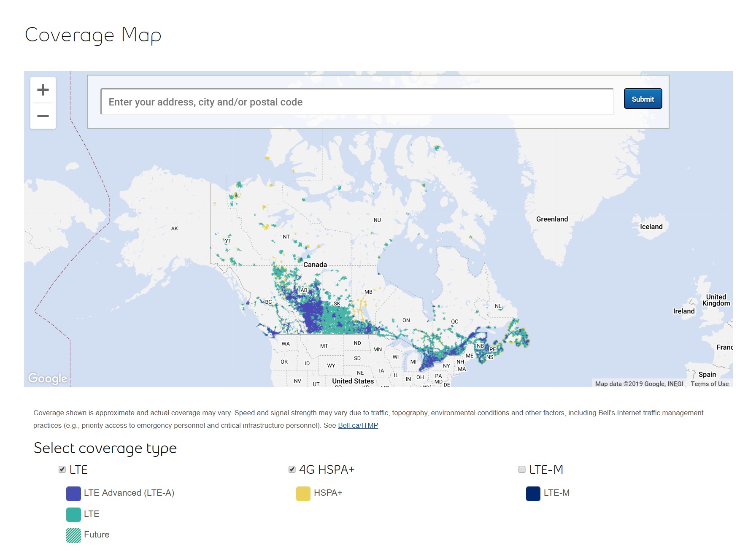
Task: Submit the address search
Action: 643,99
